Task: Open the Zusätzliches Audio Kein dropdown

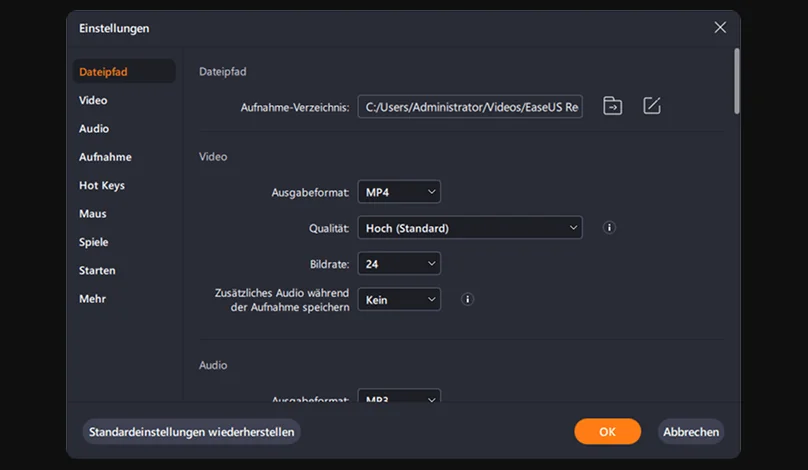Action: coord(399,299)
